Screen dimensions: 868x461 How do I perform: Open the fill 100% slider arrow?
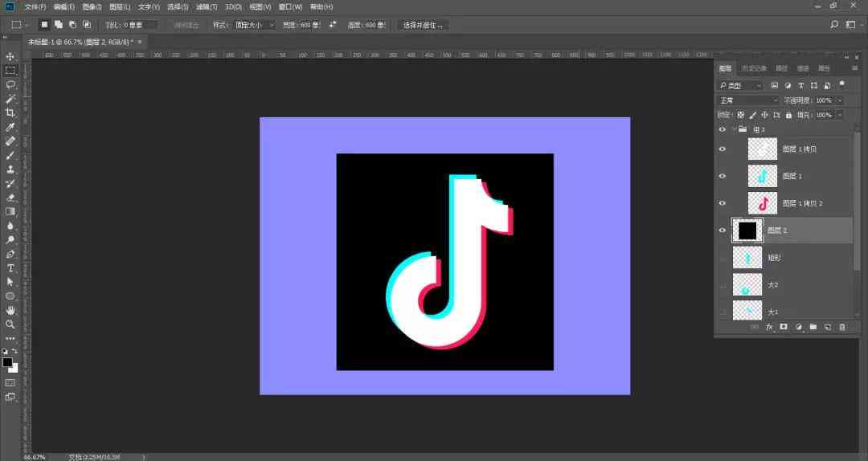839,115
